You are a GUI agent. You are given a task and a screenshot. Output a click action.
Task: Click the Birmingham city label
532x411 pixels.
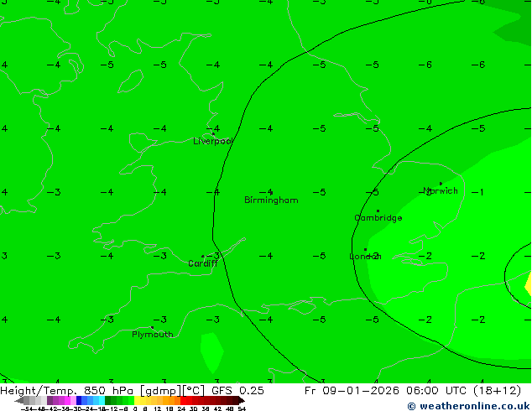click(271, 200)
